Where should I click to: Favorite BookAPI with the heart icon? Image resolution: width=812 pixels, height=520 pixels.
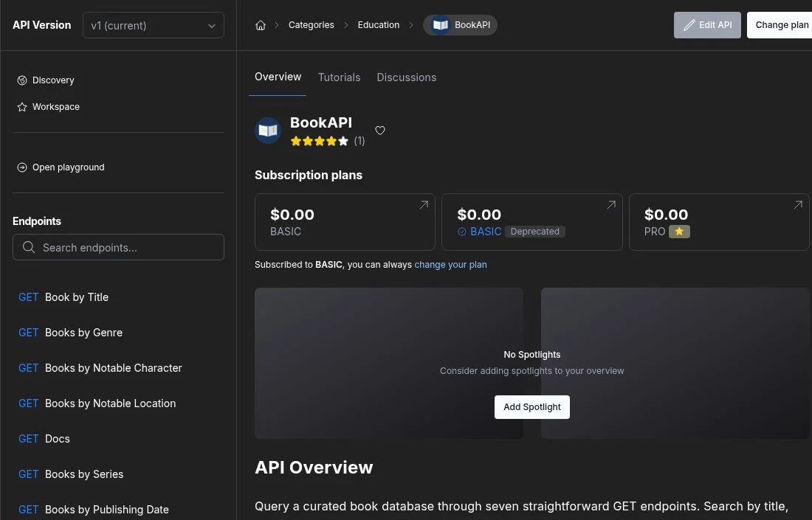[380, 131]
